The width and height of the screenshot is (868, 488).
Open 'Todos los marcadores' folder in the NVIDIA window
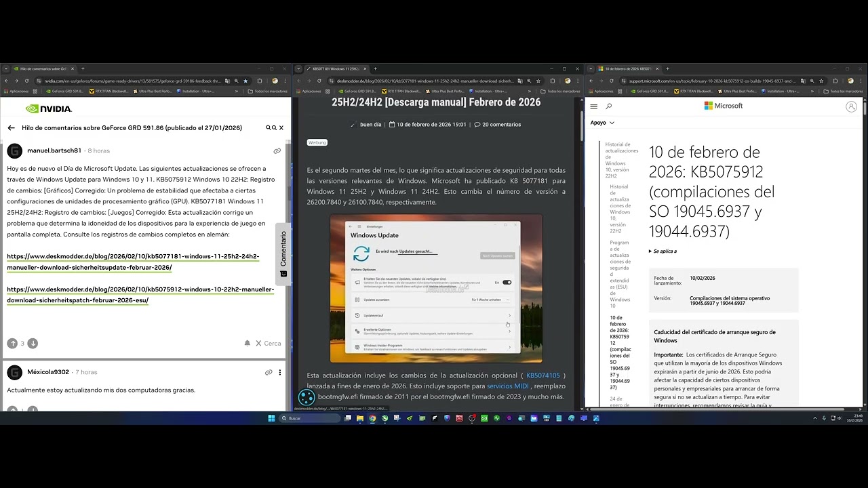268,91
